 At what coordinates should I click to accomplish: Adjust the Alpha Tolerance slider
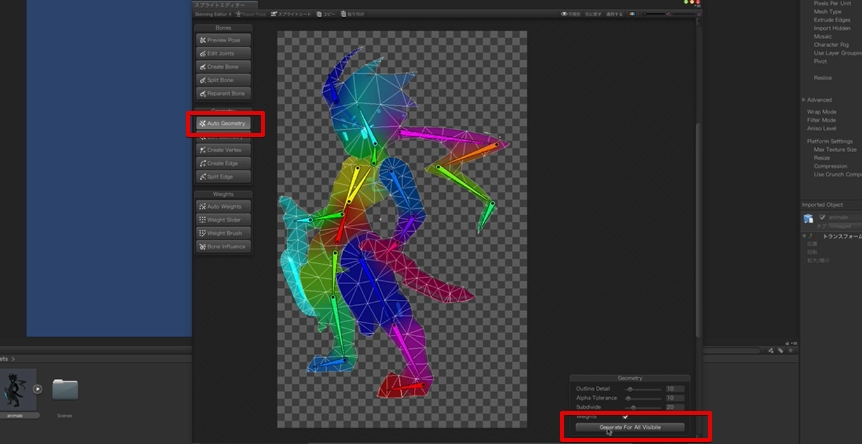coord(643,398)
